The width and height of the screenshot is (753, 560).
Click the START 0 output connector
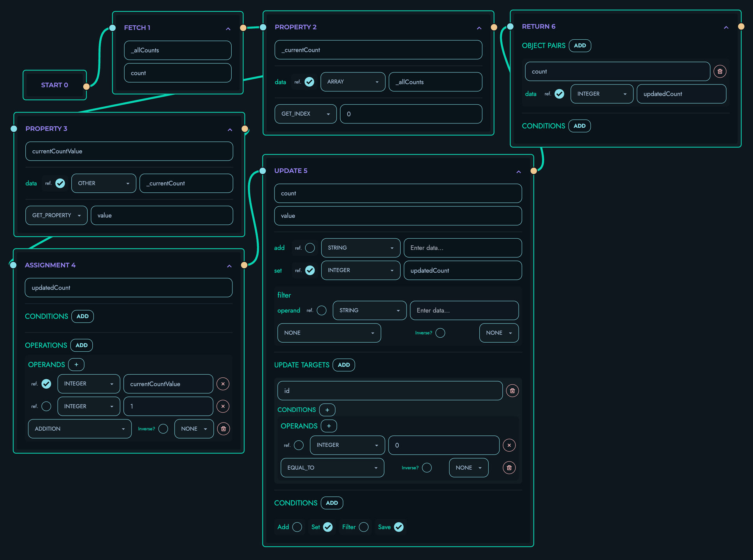coord(86,86)
